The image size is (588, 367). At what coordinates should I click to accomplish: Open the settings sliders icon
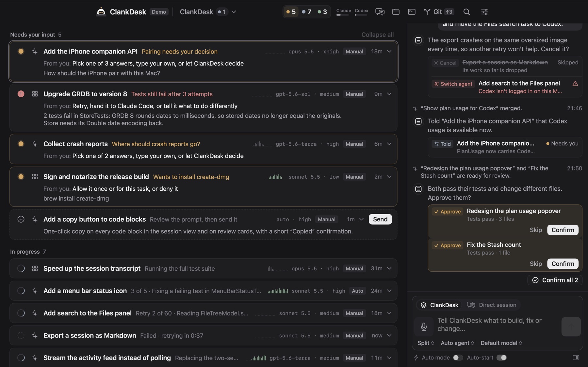[x=484, y=12]
